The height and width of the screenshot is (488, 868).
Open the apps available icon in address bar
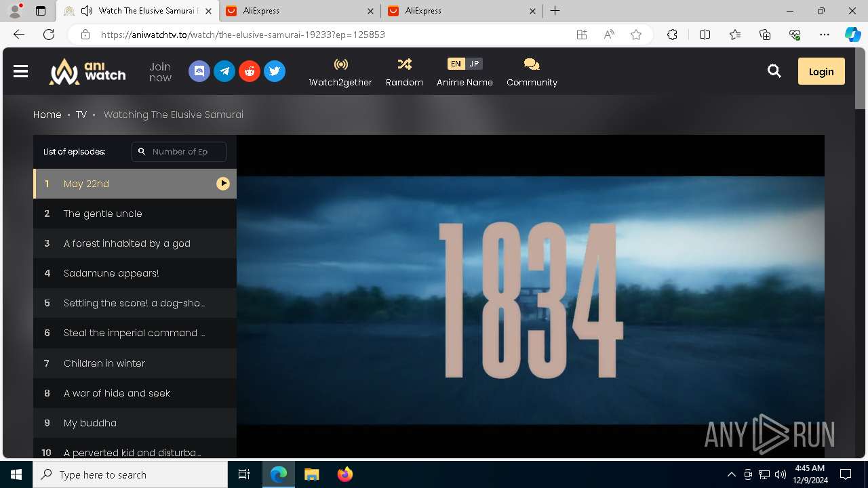click(x=581, y=35)
